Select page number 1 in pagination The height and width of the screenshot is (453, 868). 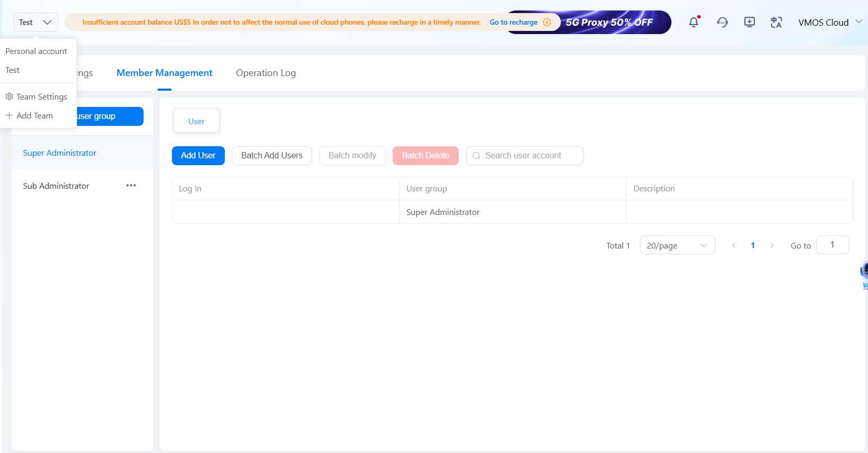(753, 245)
